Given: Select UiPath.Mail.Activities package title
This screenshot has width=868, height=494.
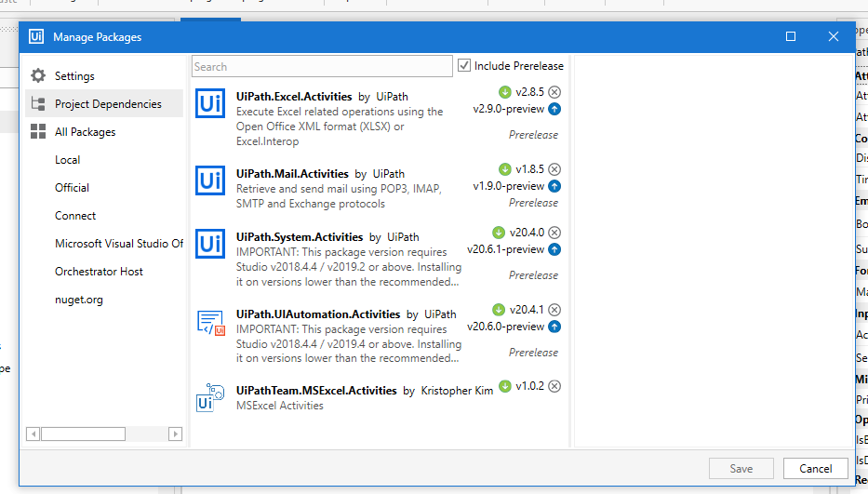Looking at the screenshot, I should pos(292,174).
